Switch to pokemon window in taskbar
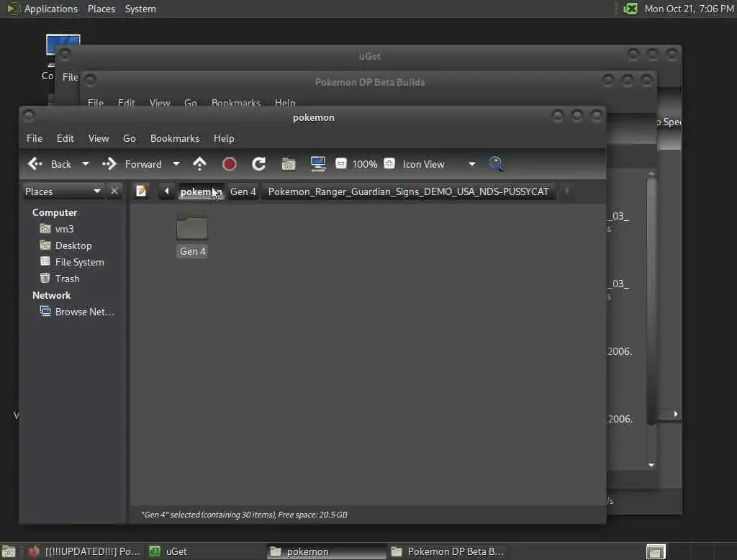The height and width of the screenshot is (560, 737). [x=326, y=551]
